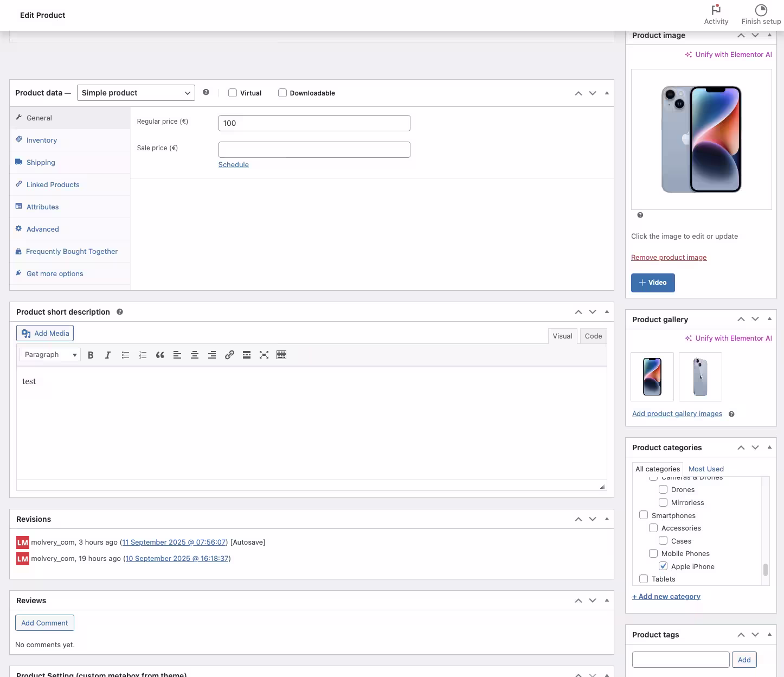
Task: Uncheck the Apple iPhone category
Action: tap(663, 566)
